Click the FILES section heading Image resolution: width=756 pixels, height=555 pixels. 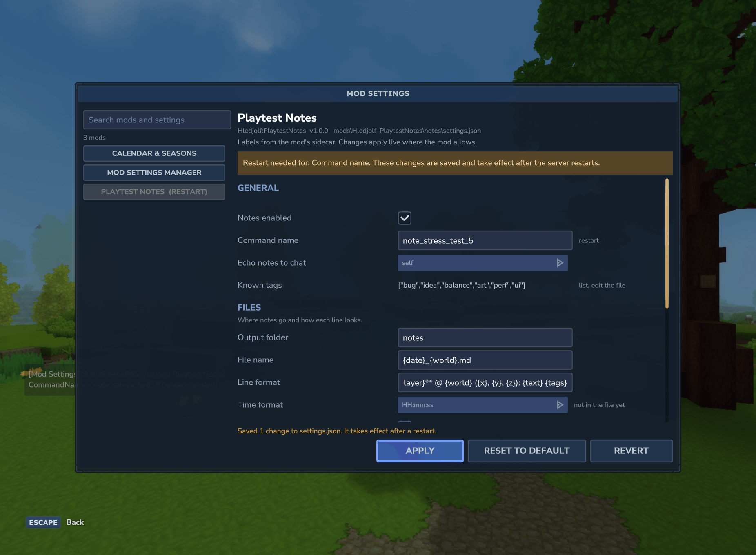(x=249, y=308)
